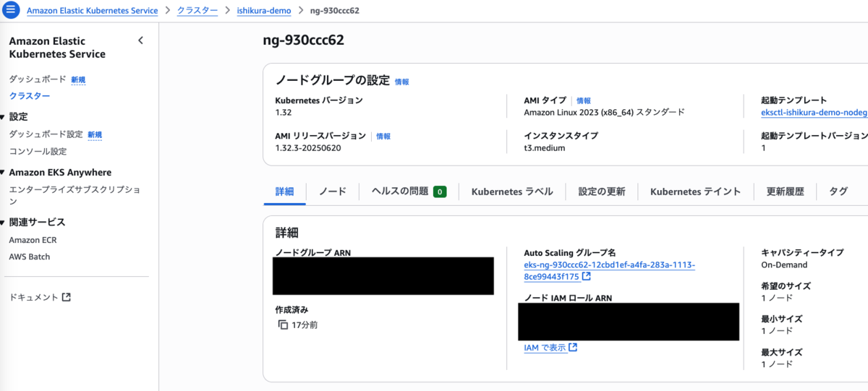Screen dimensions: 868x391
Task: Click the 'IAM で表示' link
Action: (545, 348)
